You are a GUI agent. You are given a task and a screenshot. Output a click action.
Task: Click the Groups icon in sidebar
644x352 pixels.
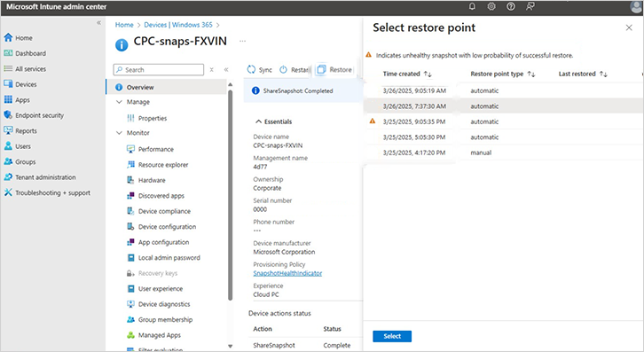coord(8,162)
